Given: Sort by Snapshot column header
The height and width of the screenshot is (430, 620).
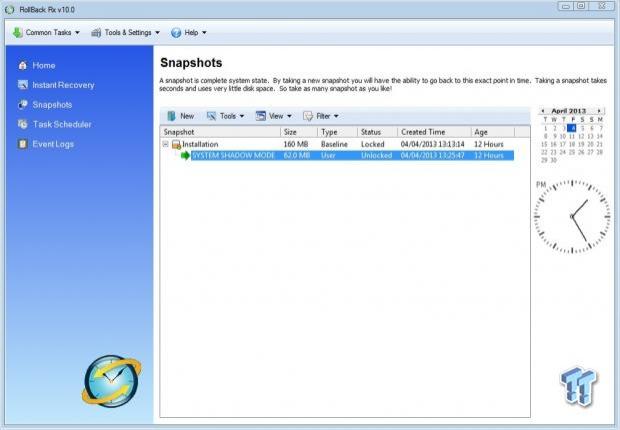Looking at the screenshot, I should (x=220, y=132).
